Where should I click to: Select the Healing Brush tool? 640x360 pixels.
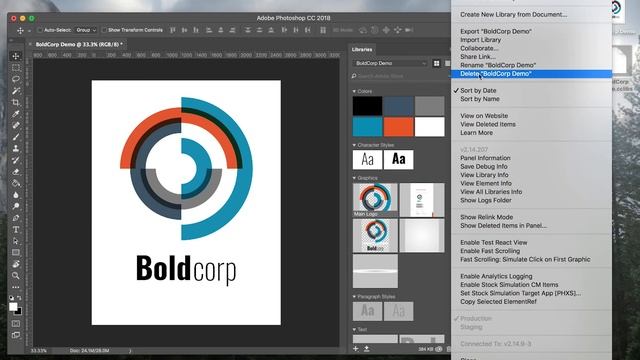[x=16, y=125]
